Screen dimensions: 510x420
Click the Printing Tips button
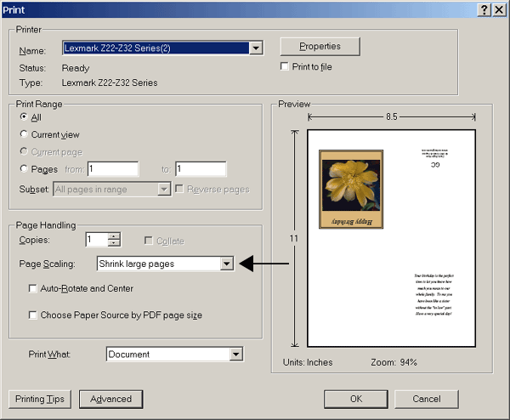[40, 399]
